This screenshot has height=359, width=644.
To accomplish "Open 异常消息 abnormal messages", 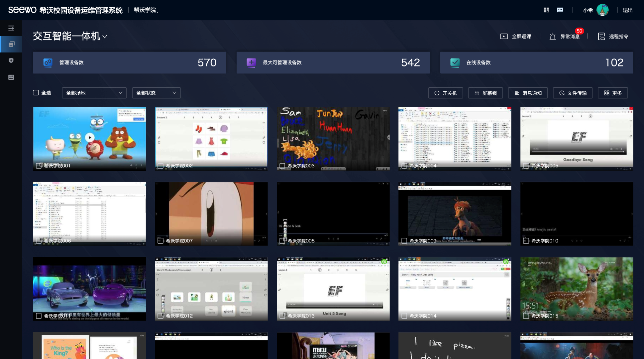I will click(x=565, y=37).
